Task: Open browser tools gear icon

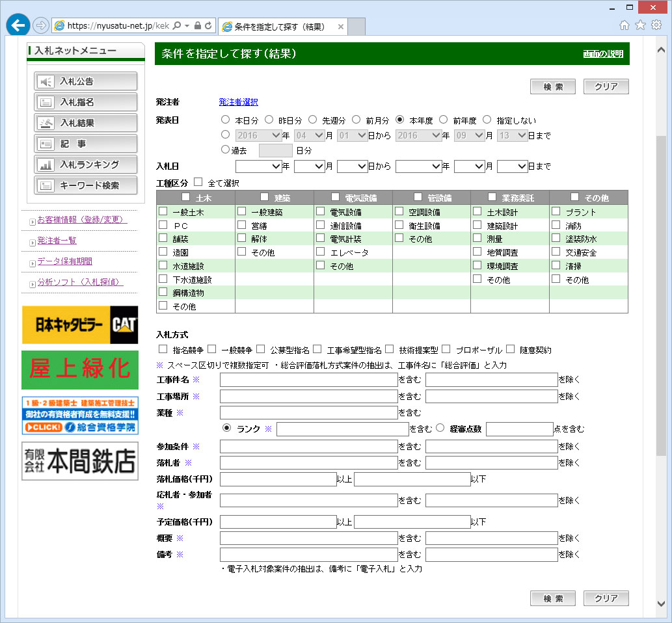Action: click(x=656, y=25)
